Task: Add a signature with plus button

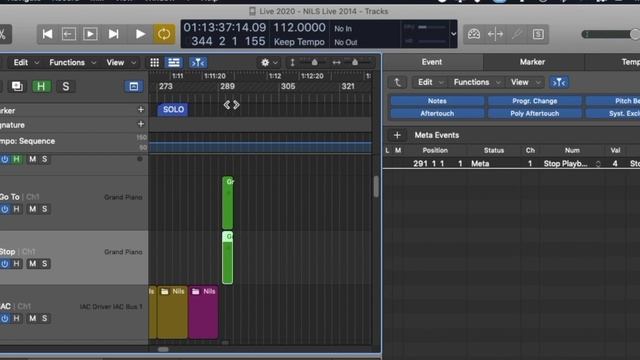Action: tap(141, 124)
